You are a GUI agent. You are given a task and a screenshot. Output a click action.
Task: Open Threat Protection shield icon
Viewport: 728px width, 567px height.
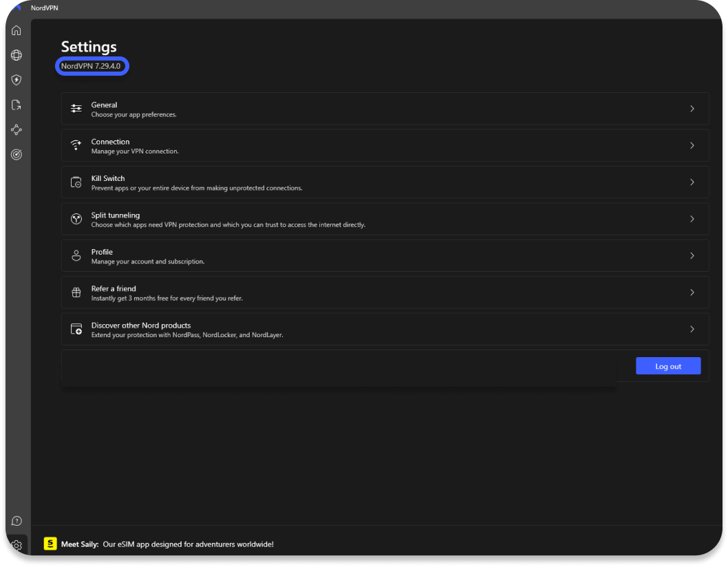(x=17, y=80)
